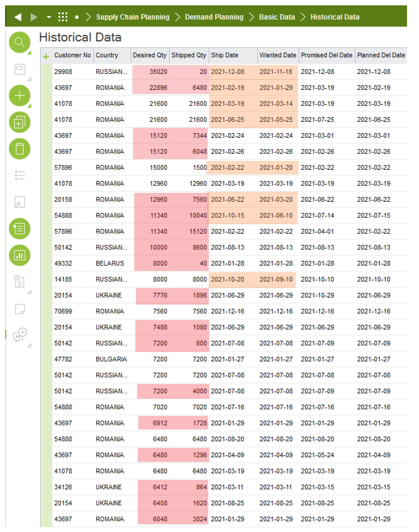Click the highlighted 35020 Desired Qty cell
Viewport: 419px width, 532px height.
point(158,72)
